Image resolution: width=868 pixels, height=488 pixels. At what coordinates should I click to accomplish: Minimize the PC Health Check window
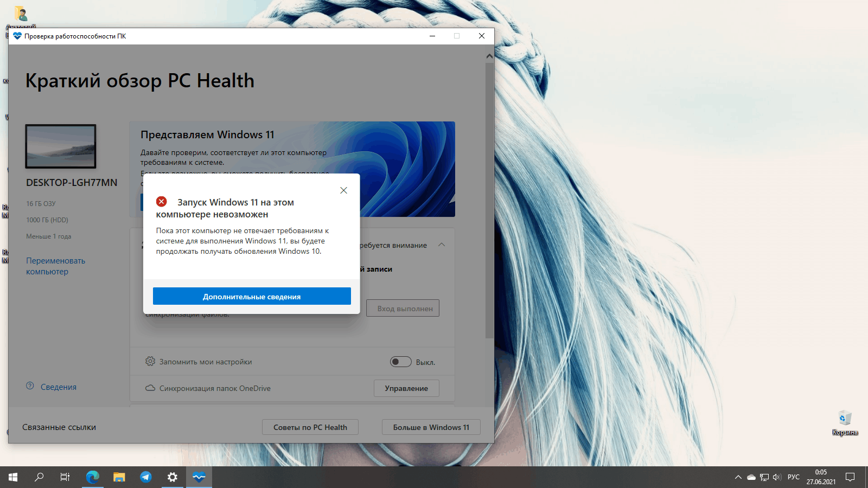point(432,36)
